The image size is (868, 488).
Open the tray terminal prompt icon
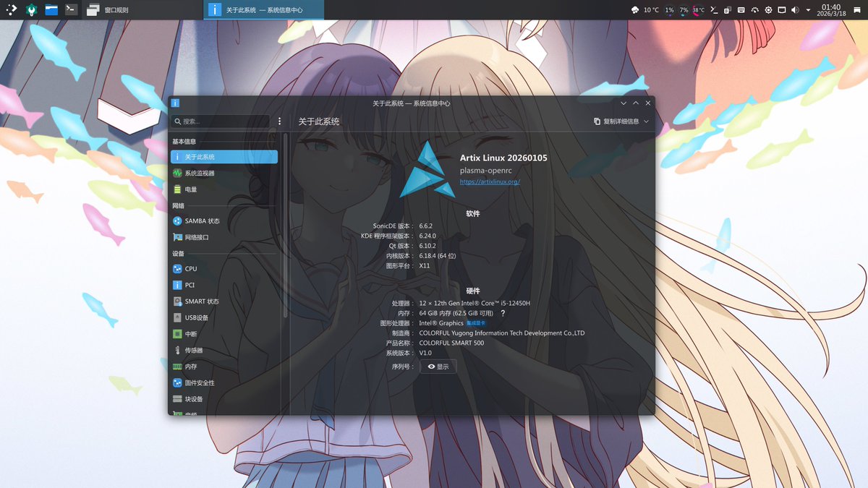tap(714, 10)
